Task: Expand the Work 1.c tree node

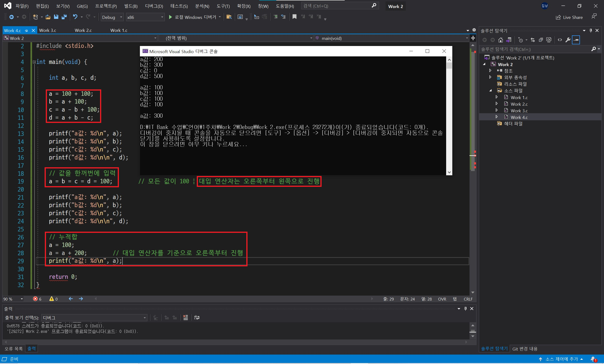Action: [497, 97]
